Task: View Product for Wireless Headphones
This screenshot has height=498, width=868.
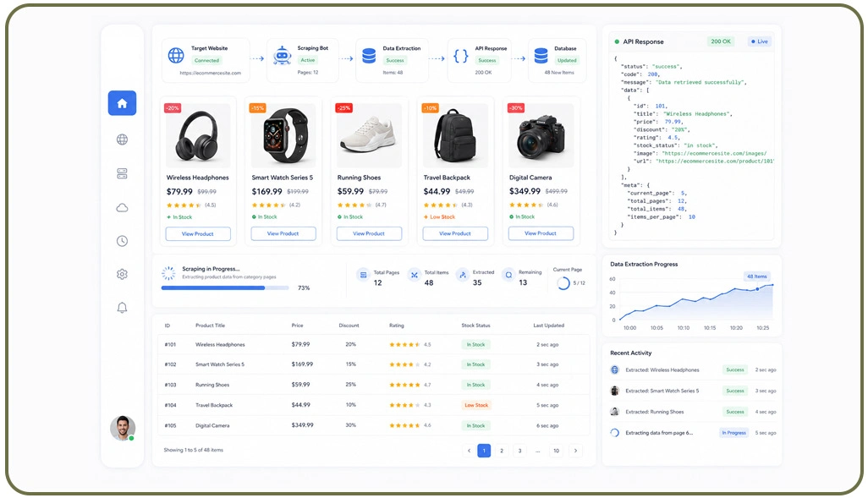Action: (x=198, y=234)
